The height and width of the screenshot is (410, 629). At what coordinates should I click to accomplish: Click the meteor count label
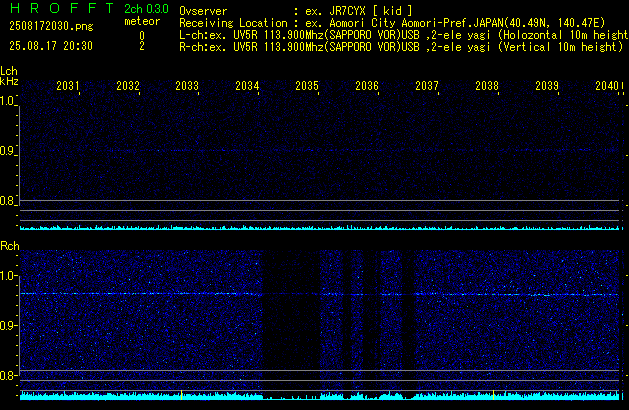coord(142,21)
